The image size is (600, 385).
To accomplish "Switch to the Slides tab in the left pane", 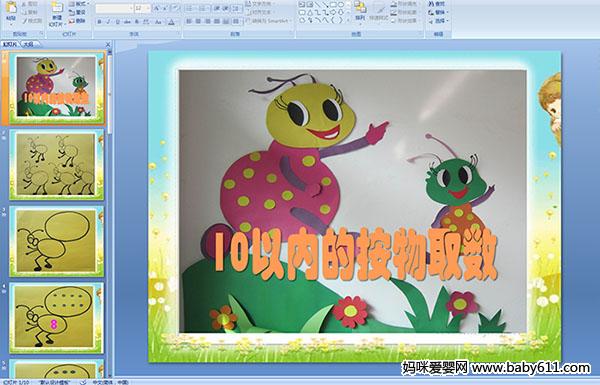I will pos(10,44).
